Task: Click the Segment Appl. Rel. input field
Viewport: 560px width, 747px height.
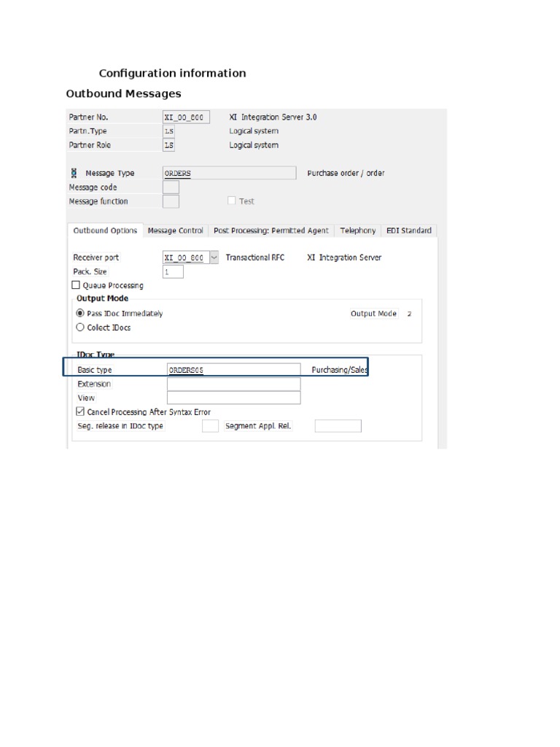Action: click(338, 426)
